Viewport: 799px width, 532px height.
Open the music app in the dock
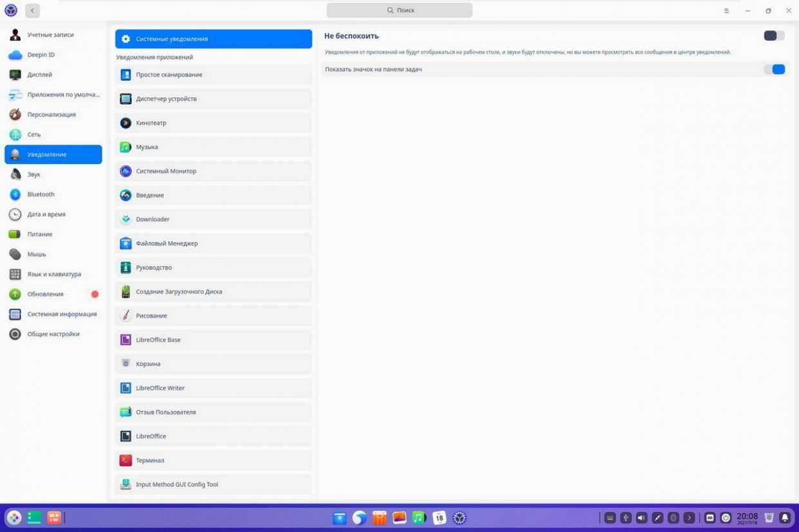[x=419, y=517]
